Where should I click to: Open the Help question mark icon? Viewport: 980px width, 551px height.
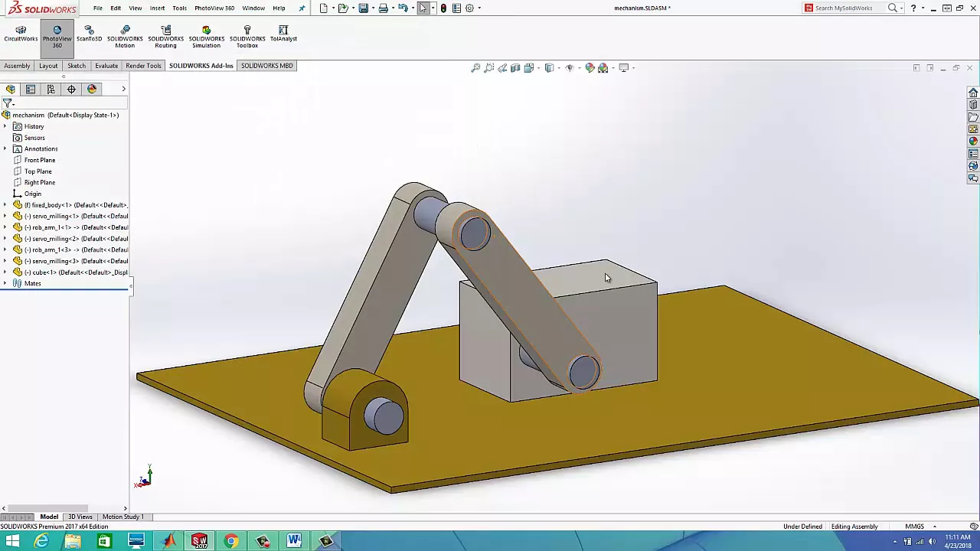pos(913,8)
